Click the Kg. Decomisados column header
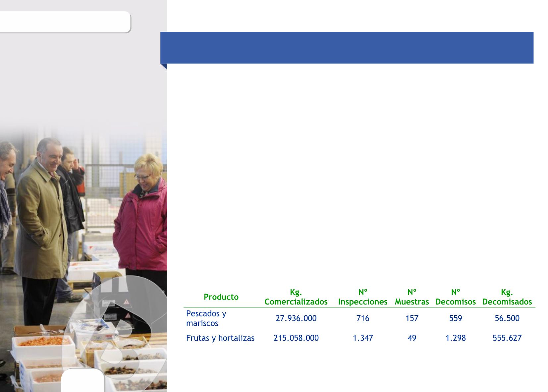548x392 pixels. (x=507, y=297)
